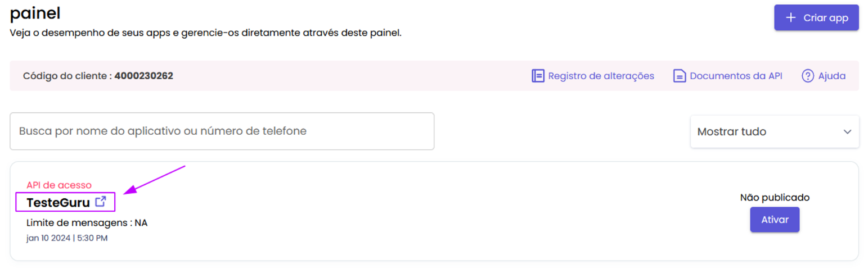The image size is (868, 269).
Task: Click the Criar app button
Action: pos(816,17)
